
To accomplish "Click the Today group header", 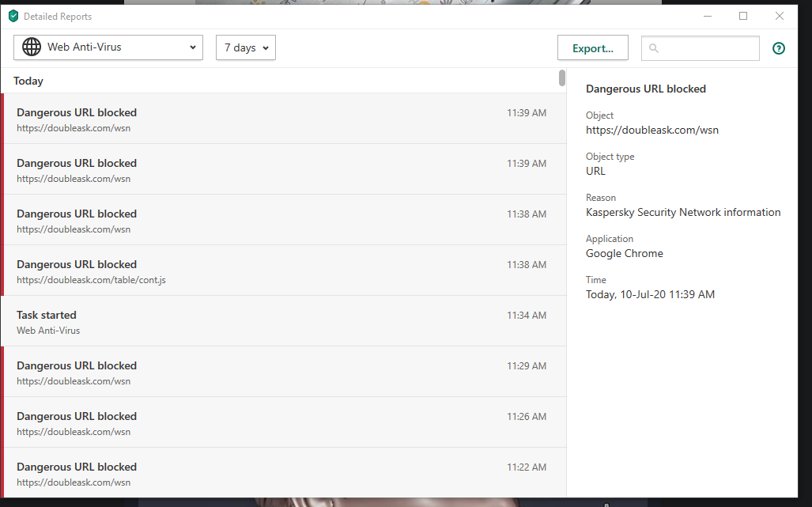I will (x=28, y=81).
